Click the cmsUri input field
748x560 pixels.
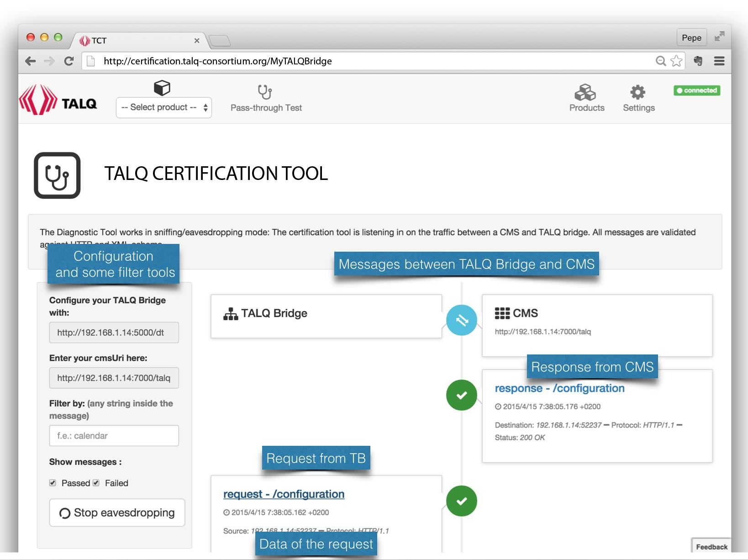coord(114,378)
